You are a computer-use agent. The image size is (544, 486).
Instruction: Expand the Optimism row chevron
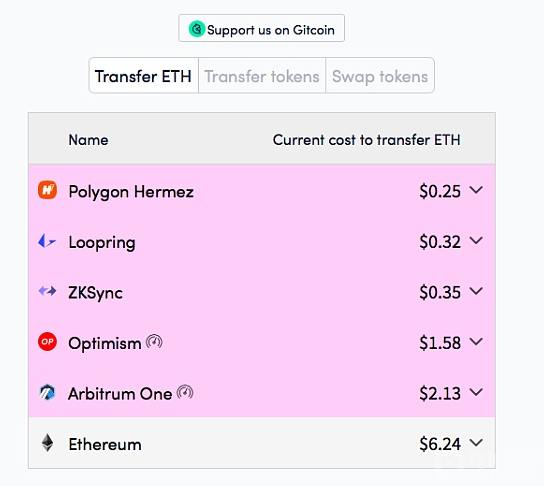click(476, 342)
